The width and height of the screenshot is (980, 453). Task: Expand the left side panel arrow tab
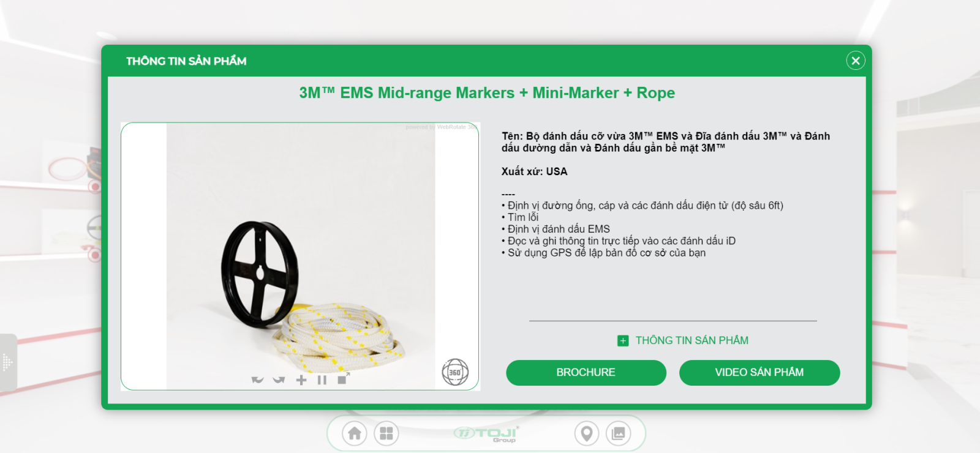[8, 362]
